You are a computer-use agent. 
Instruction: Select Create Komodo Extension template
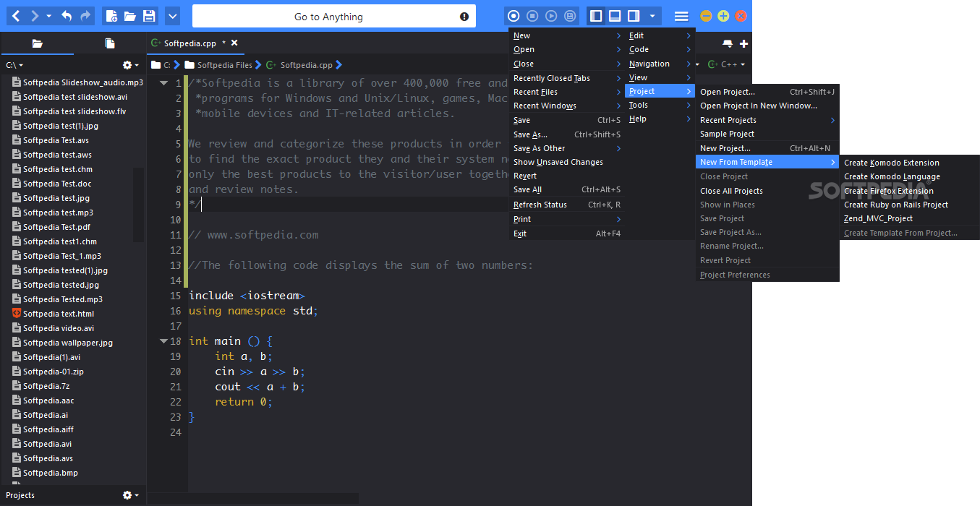909,163
